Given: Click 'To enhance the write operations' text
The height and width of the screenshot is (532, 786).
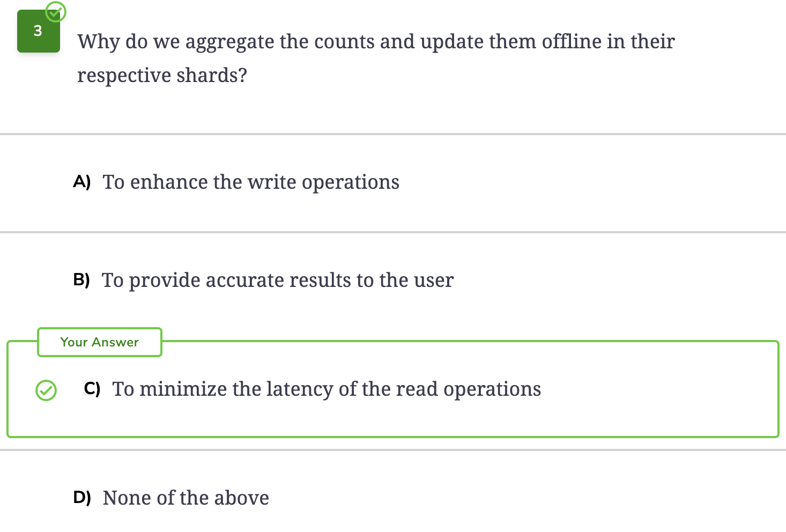Looking at the screenshot, I should pyautogui.click(x=251, y=182).
